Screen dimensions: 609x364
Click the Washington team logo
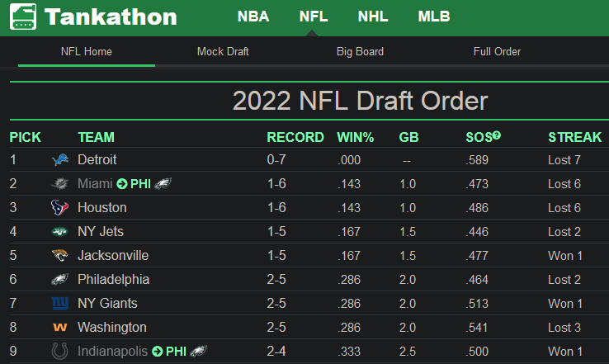(59, 328)
